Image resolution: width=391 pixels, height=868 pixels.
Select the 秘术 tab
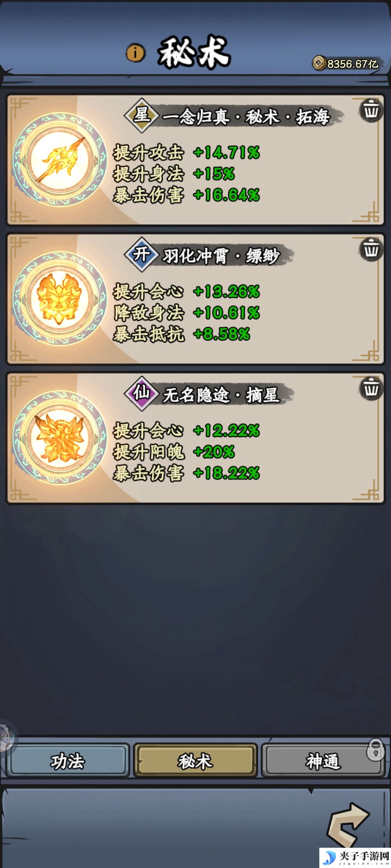pos(195,761)
